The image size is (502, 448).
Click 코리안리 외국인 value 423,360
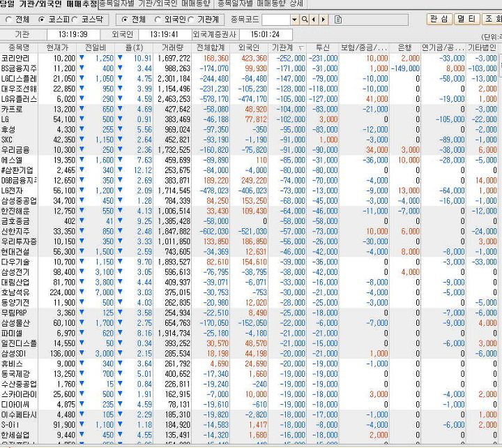click(x=254, y=59)
